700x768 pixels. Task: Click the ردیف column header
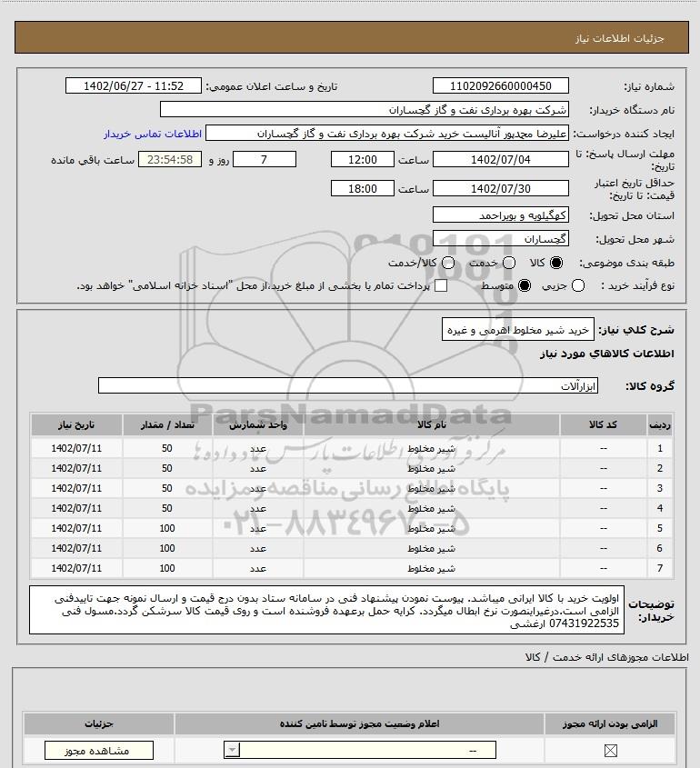coord(660,425)
